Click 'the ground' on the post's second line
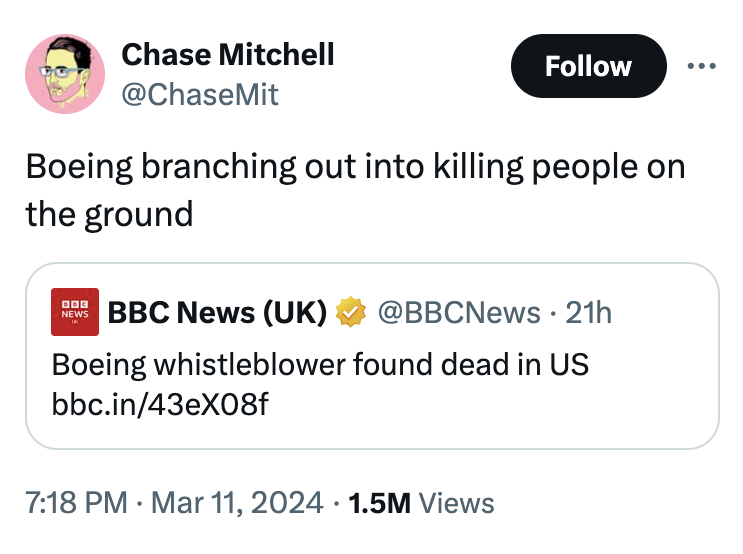This screenshot has width=743, height=554. (109, 213)
